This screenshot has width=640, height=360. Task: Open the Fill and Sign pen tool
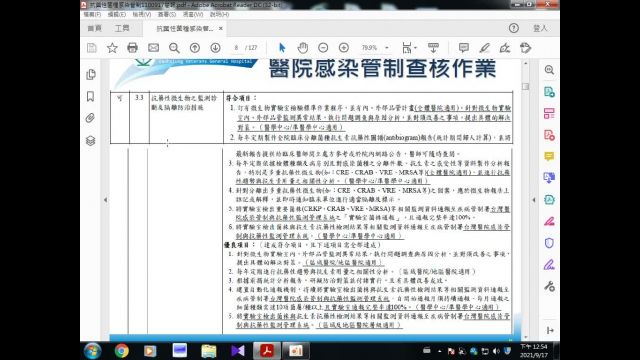[505, 48]
